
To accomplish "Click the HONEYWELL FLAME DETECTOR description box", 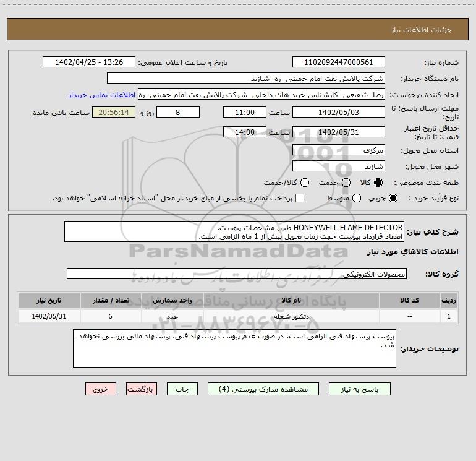I will pos(234,231).
